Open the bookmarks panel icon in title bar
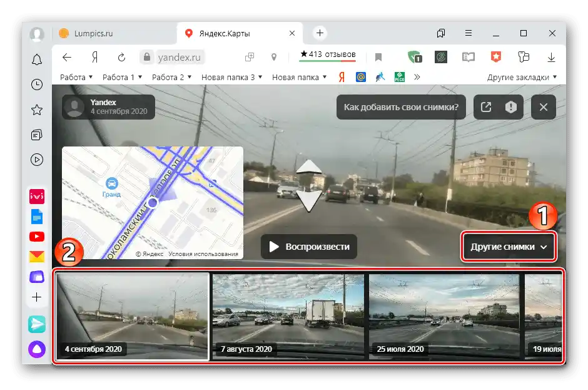The image size is (588, 390). coord(441,33)
